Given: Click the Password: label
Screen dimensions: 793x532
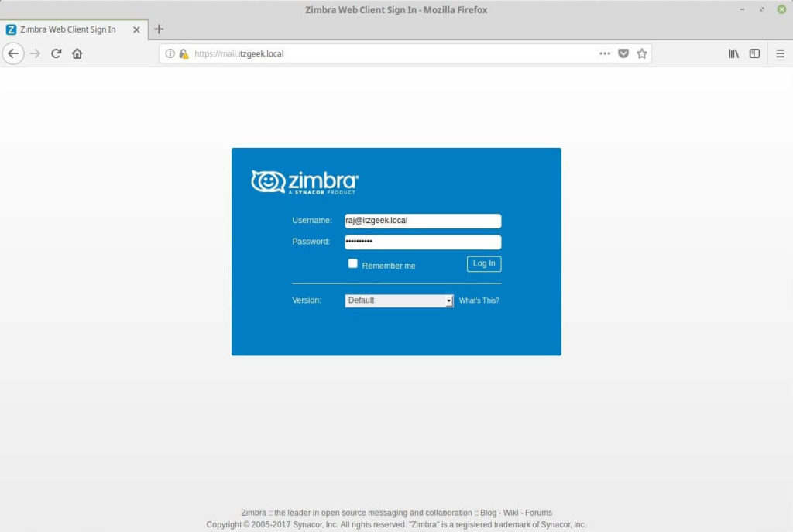Looking at the screenshot, I should pos(311,242).
